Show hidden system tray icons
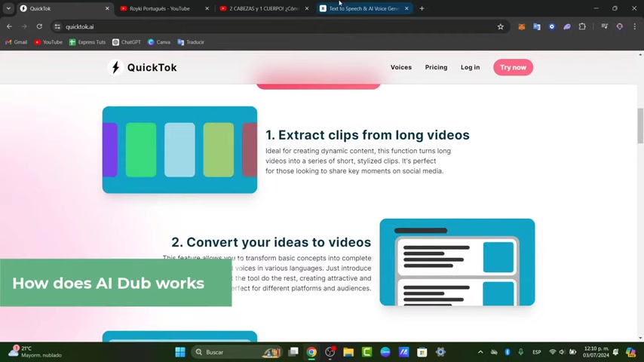644x362 pixels. click(480, 352)
